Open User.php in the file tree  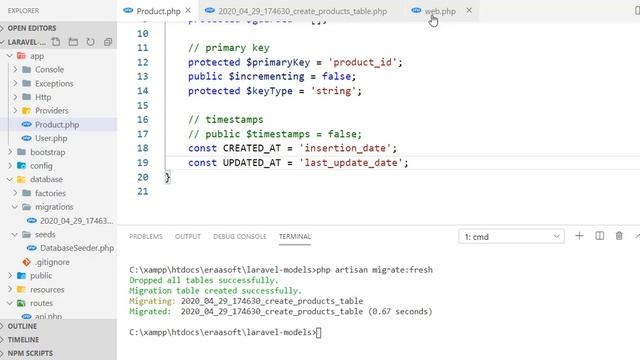[x=51, y=138]
